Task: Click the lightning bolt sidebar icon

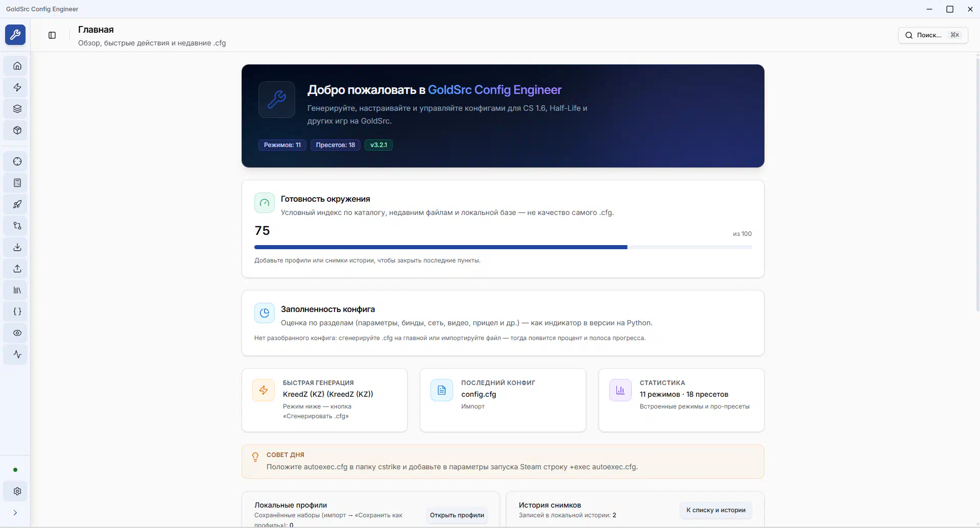Action: point(17,87)
